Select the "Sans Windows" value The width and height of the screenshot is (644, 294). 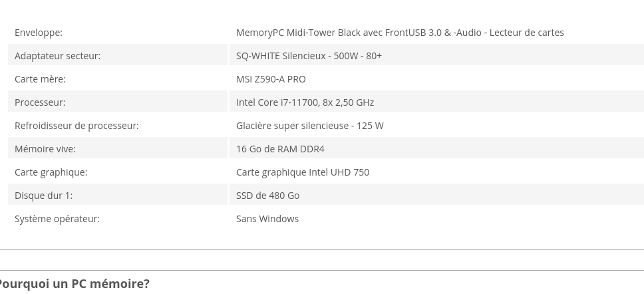267,219
